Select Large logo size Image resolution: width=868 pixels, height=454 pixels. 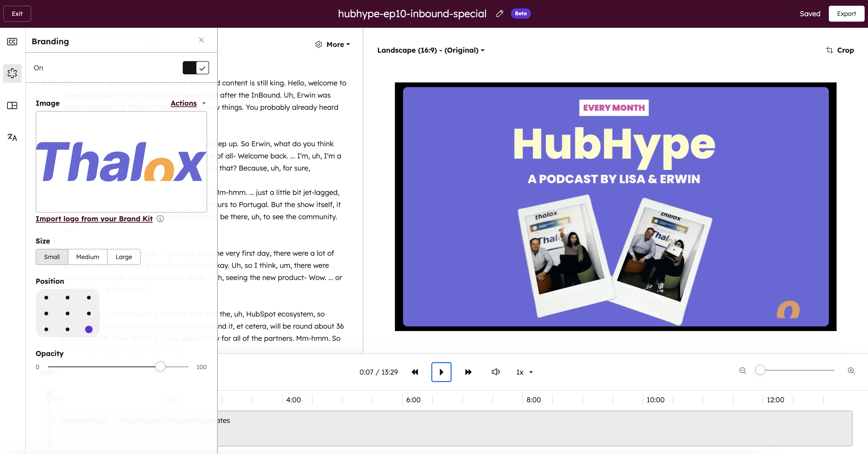[x=124, y=257]
